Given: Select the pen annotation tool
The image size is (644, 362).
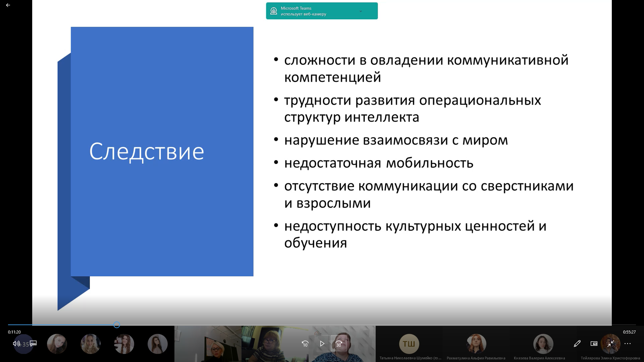Looking at the screenshot, I should click(x=577, y=344).
